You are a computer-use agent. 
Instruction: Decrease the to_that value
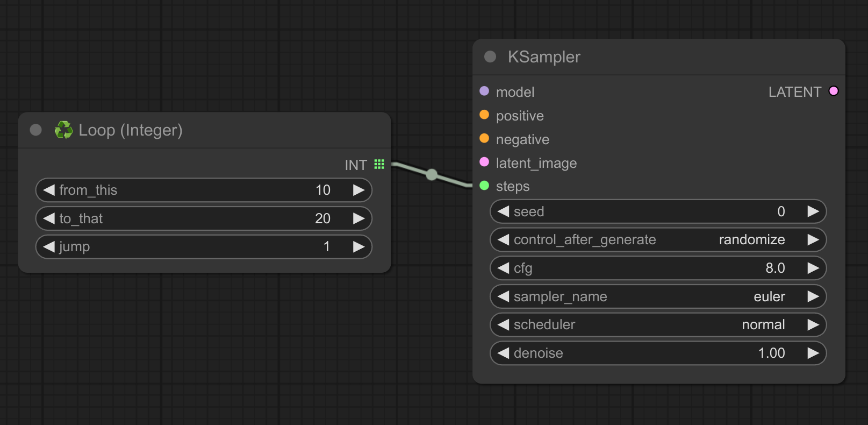(49, 218)
